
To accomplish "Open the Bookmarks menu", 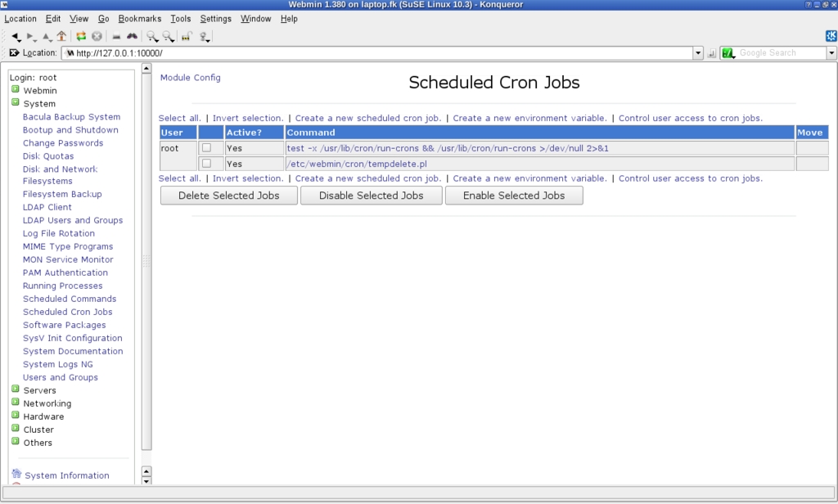I will click(x=140, y=19).
